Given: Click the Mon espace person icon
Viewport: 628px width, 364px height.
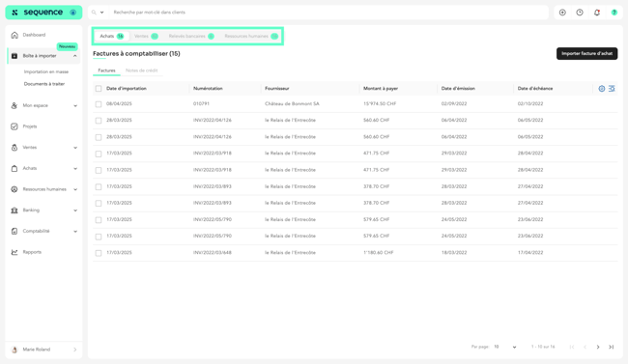Looking at the screenshot, I should pos(14,105).
